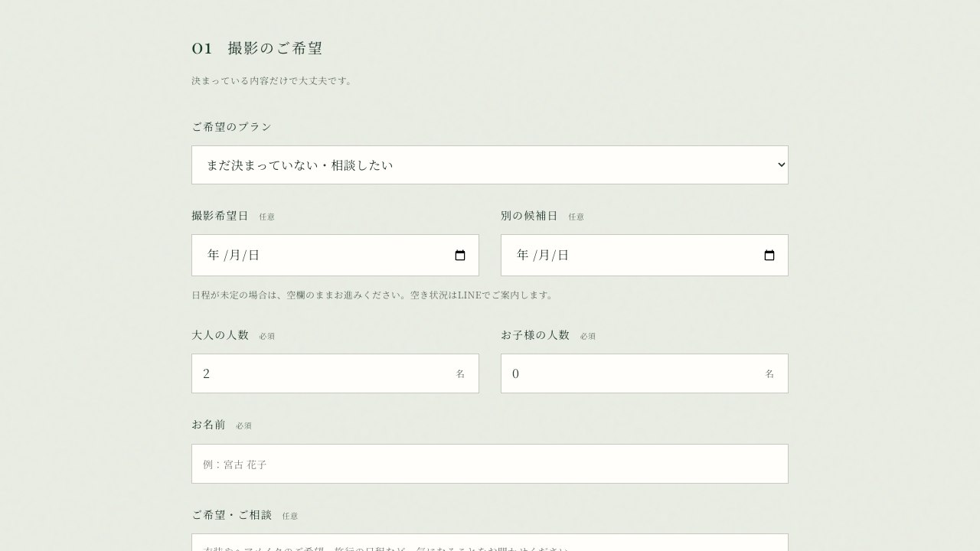Click the ご希望・ご相談 text area
980x551 pixels.
pos(490,543)
